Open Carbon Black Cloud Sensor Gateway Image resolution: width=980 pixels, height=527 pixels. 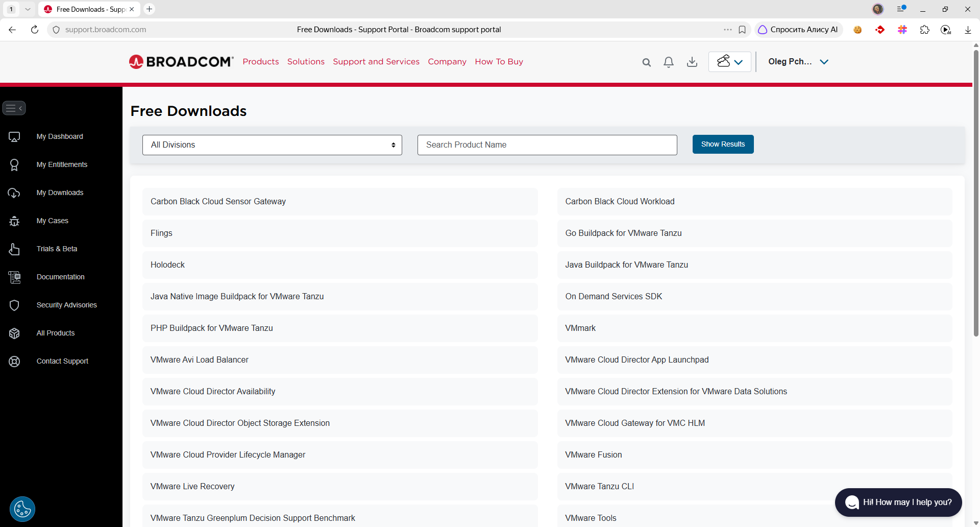(x=340, y=202)
